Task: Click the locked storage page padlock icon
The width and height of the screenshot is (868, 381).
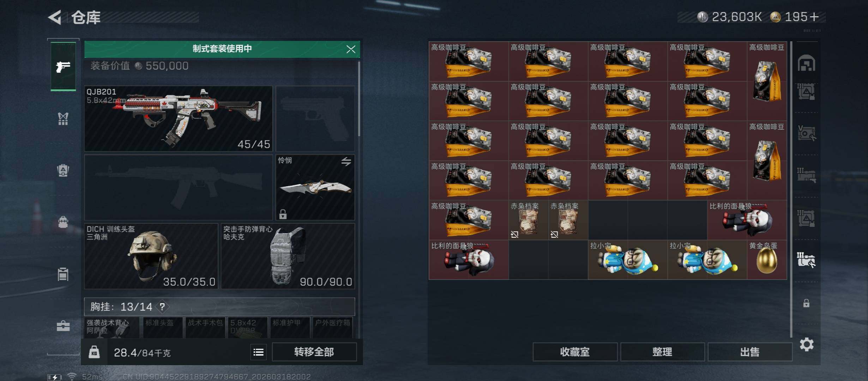Action: coord(806,303)
